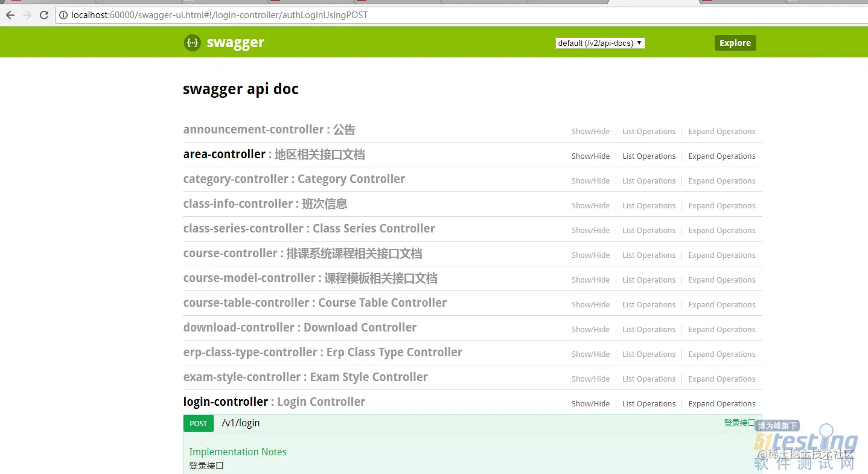Click Expand Operations for exam-style-controller
This screenshot has width=868, height=474.
(x=722, y=379)
